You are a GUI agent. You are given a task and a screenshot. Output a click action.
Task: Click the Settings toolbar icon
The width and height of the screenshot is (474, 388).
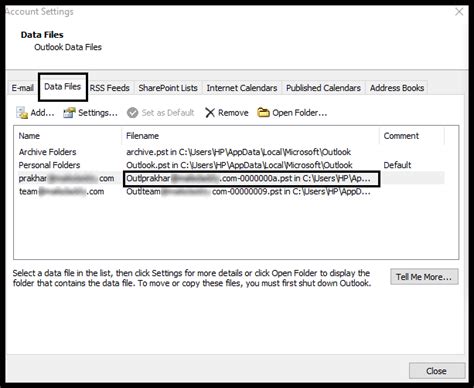point(69,113)
